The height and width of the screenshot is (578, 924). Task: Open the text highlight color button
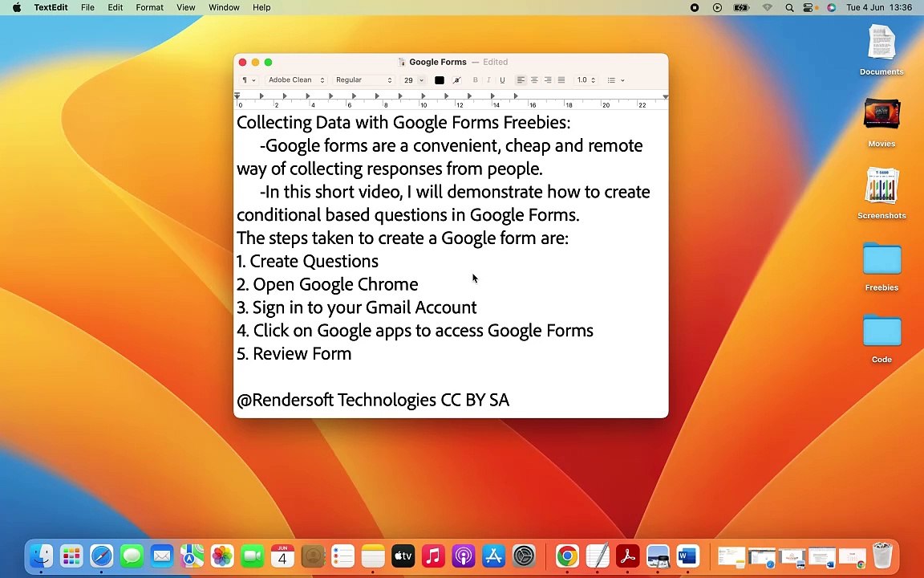[x=456, y=80]
